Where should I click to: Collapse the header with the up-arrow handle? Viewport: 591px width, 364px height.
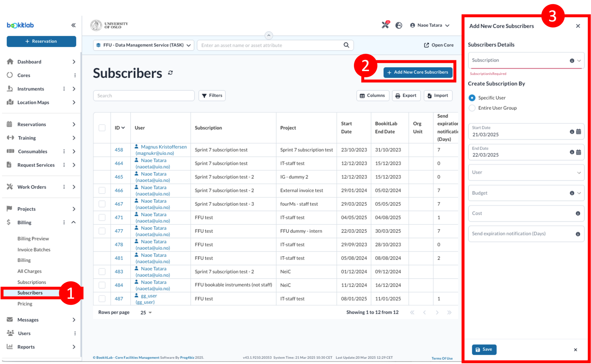(x=269, y=35)
